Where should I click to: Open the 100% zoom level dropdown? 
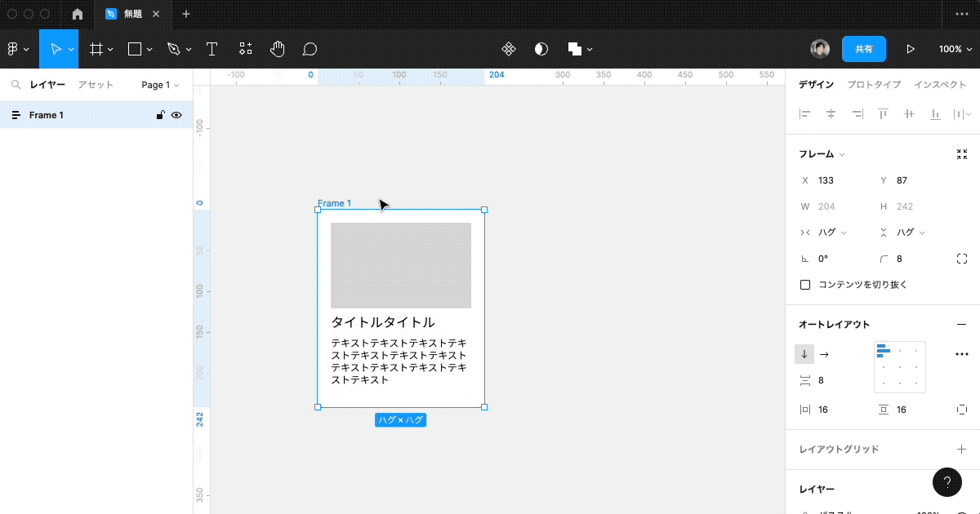pyautogui.click(x=954, y=48)
